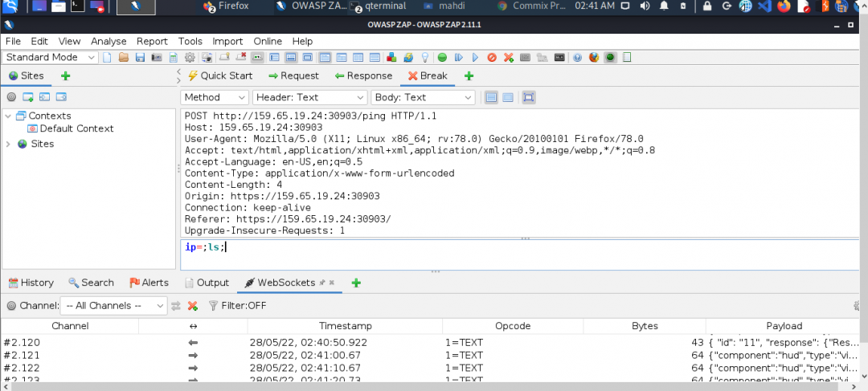
Task: Switch to the Request tab
Action: tap(293, 75)
